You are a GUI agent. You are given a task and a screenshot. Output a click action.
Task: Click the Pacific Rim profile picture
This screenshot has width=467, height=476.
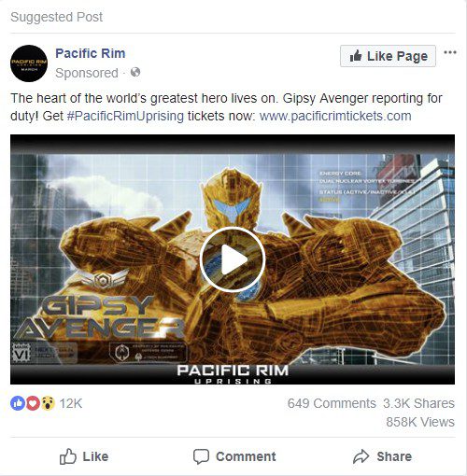point(29,63)
